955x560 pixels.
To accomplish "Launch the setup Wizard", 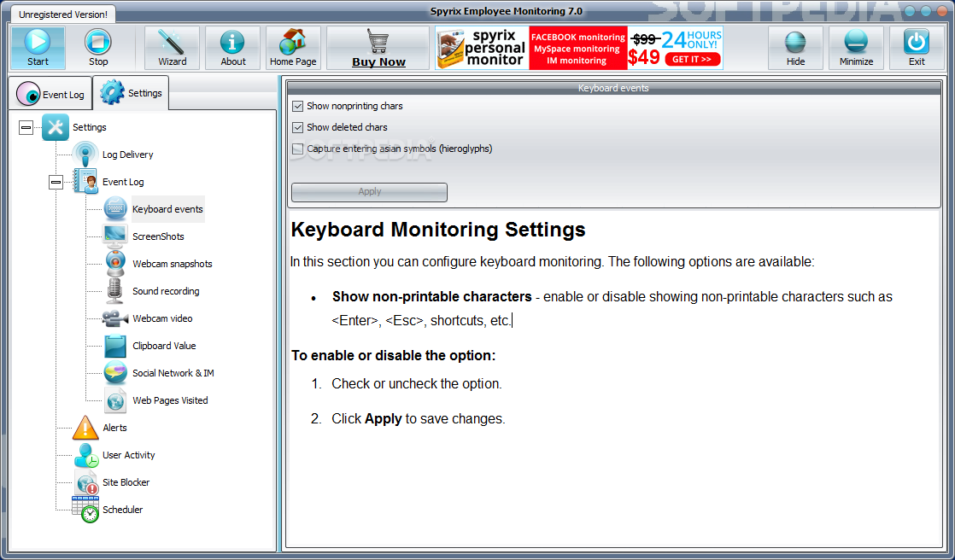I will [x=173, y=48].
